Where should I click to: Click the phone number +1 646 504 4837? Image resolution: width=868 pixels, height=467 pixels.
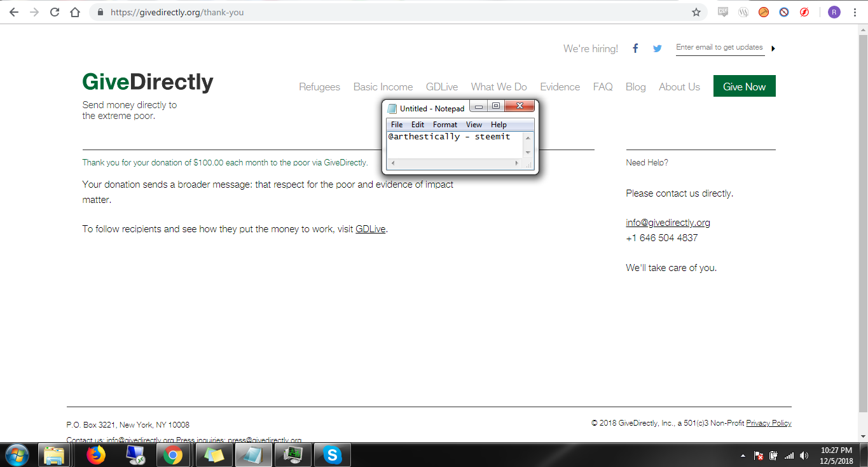[661, 238]
